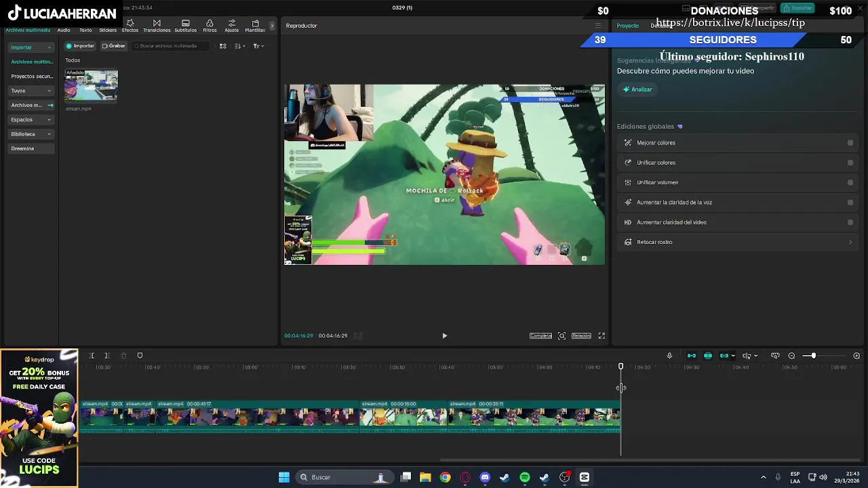The height and width of the screenshot is (488, 868).
Task: Click the Exportar button
Action: tap(797, 8)
